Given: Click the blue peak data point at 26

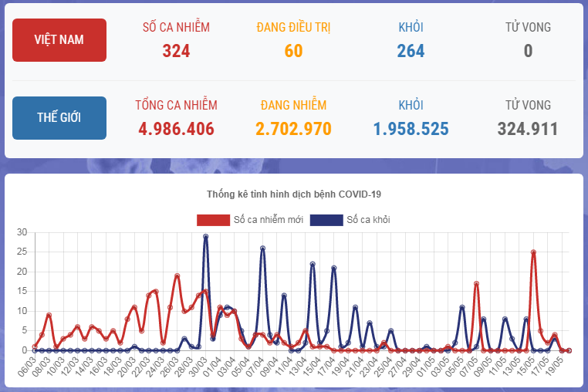Looking at the screenshot, I should [262, 248].
